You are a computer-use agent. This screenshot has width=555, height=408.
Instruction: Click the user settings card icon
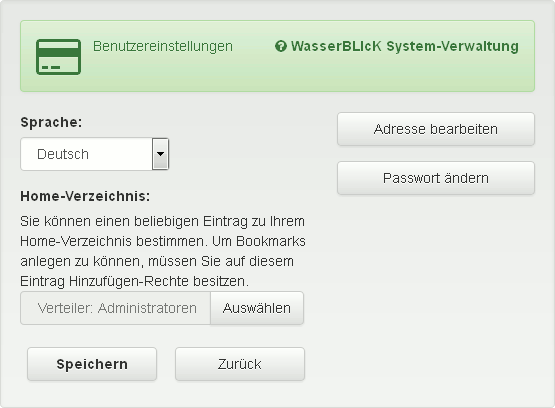(x=58, y=57)
